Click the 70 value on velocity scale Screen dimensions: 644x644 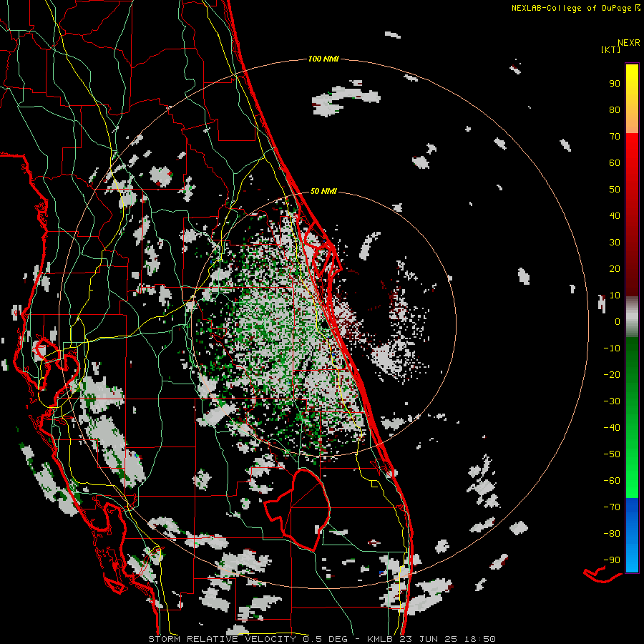pos(615,137)
